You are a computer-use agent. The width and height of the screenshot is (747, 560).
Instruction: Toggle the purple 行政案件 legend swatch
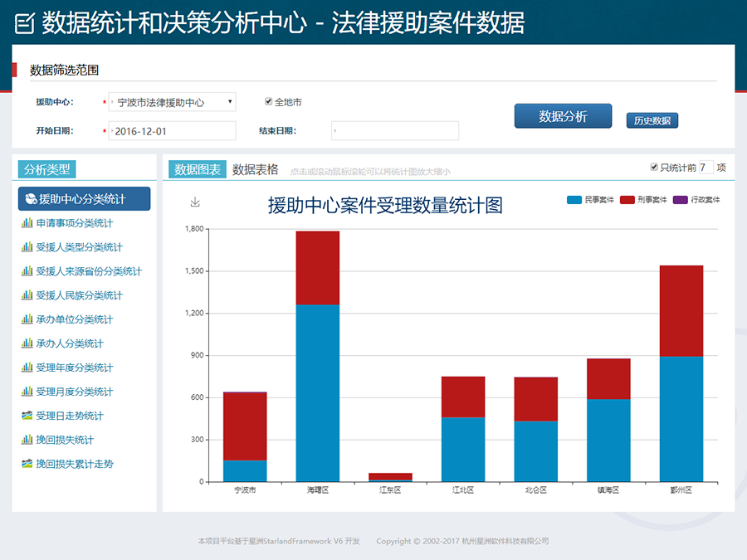(x=680, y=199)
